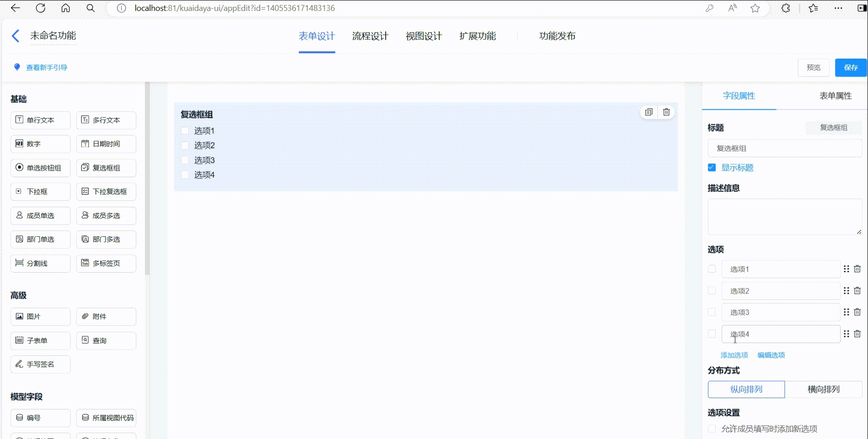
Task: Grab drag handle of 选项4
Action: coord(847,334)
